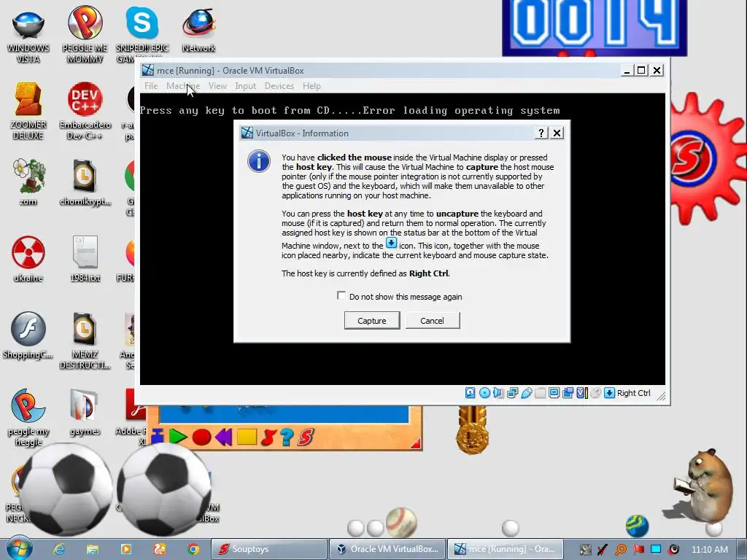Click the purple rewind arrows in Souptoys
Screen dimensions: 747x560
click(x=223, y=436)
